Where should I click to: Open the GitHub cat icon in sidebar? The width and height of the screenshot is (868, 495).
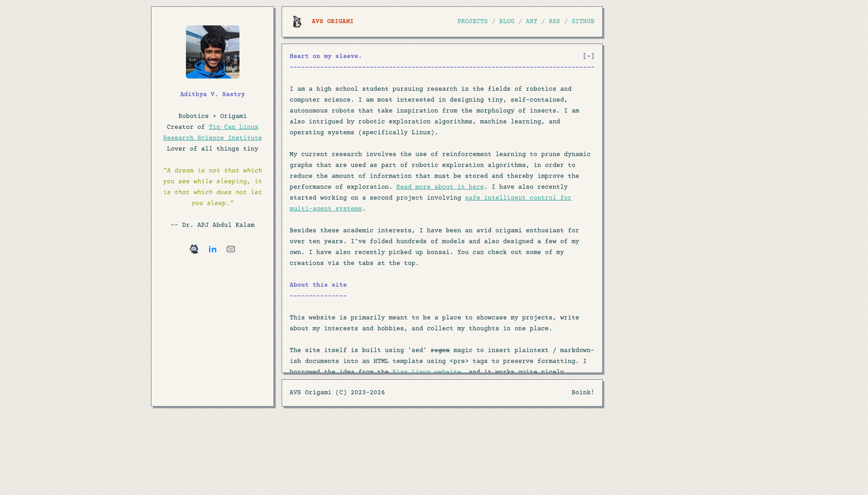click(x=194, y=249)
